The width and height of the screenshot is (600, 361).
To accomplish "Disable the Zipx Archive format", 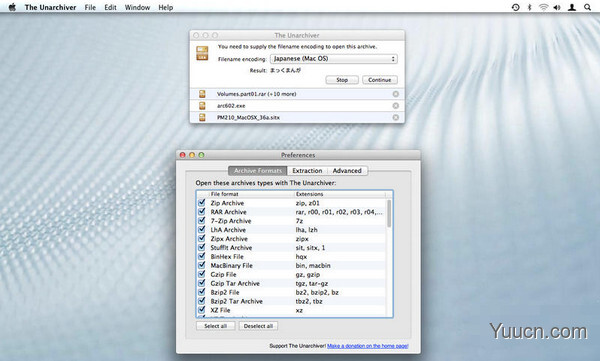I will point(202,238).
